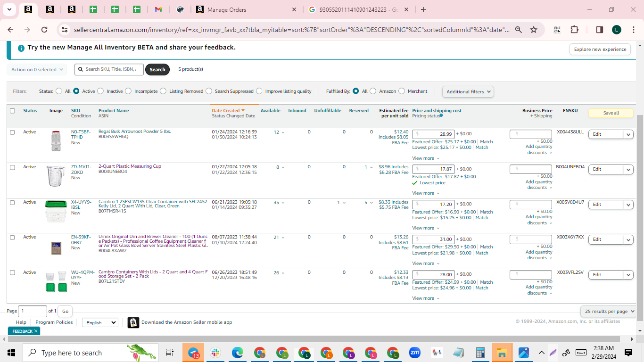Open Calculator from the taskbar

(x=480, y=353)
